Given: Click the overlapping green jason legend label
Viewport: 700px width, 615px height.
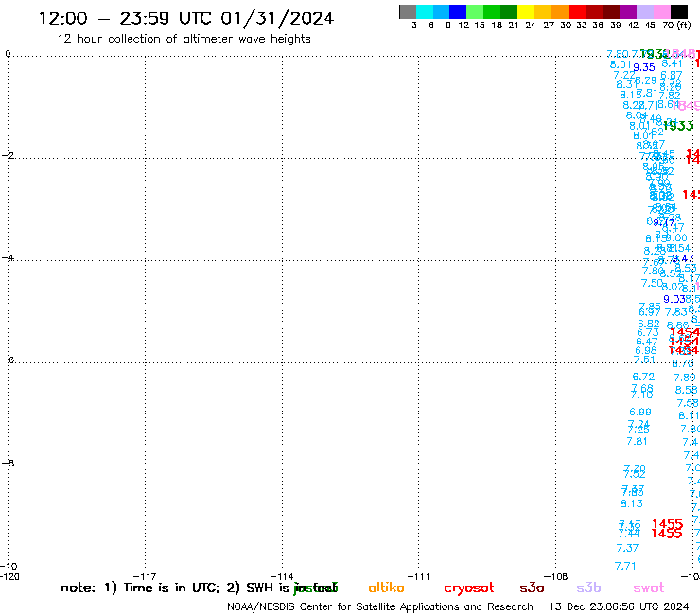Looking at the screenshot, I should [316, 589].
